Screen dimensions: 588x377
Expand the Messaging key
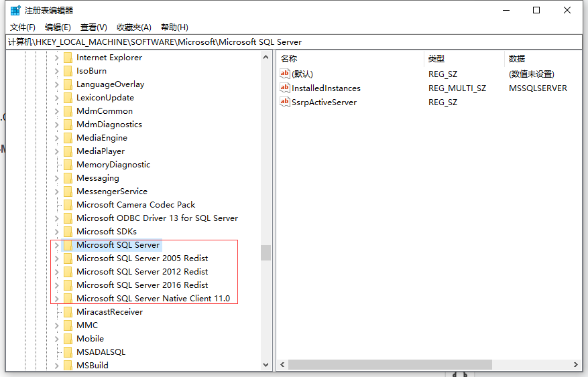56,178
